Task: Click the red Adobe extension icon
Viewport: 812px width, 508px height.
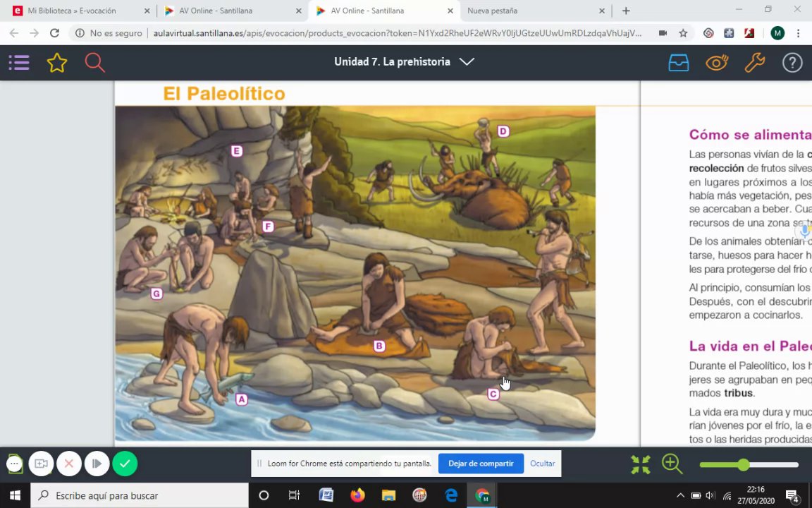Action: 749,33
